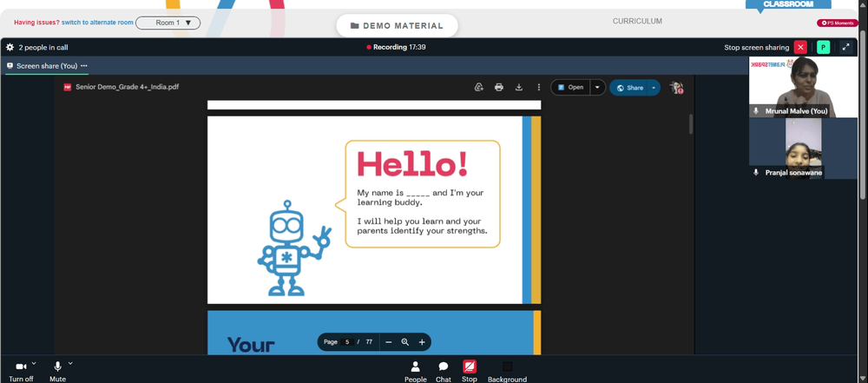Click the magnifier zoom reset icon

coord(405,342)
